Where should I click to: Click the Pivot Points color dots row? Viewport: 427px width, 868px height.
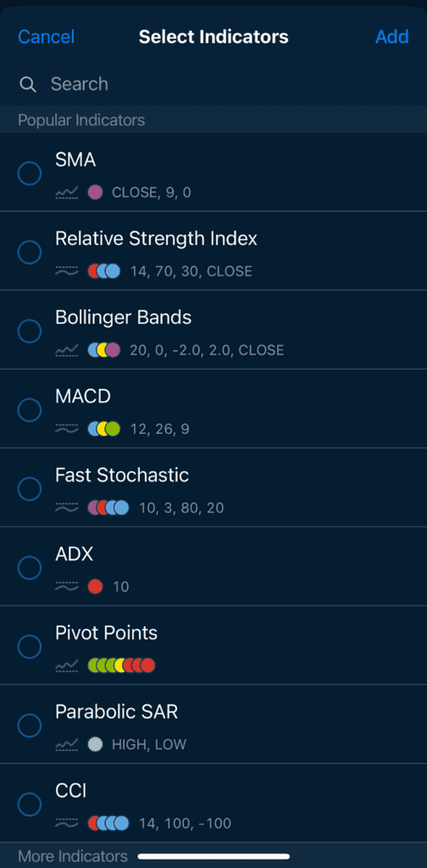[122, 665]
